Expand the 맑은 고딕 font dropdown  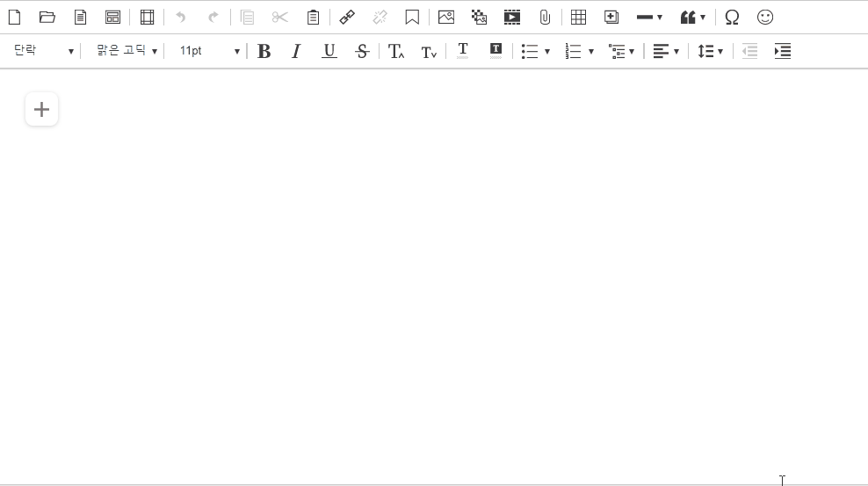[x=127, y=51]
